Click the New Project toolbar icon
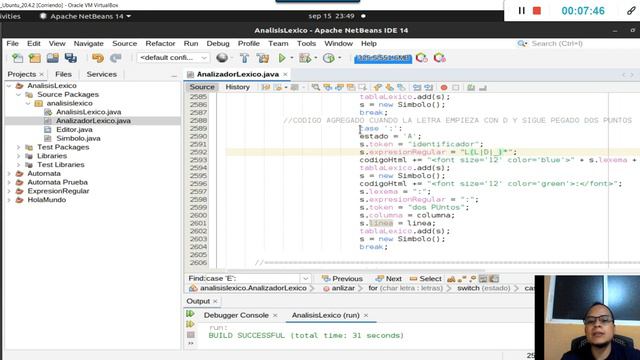Screen dimensions: 640x360 click(x=35, y=58)
